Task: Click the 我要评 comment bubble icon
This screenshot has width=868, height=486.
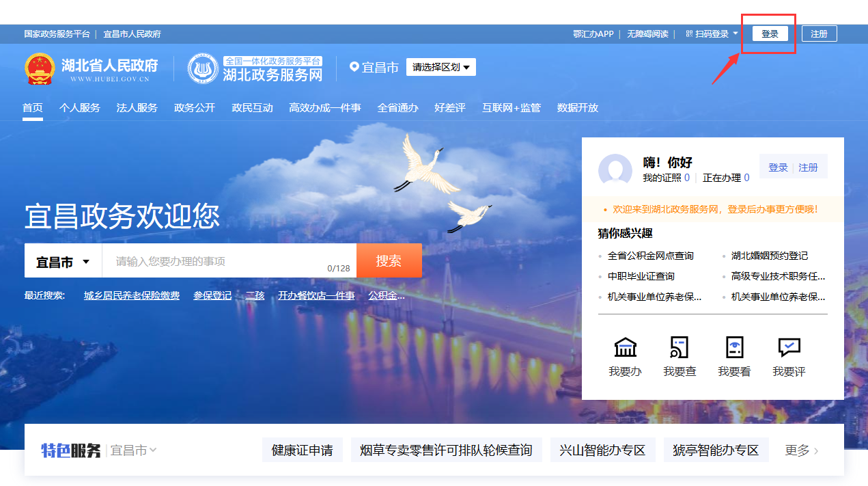Action: 789,347
